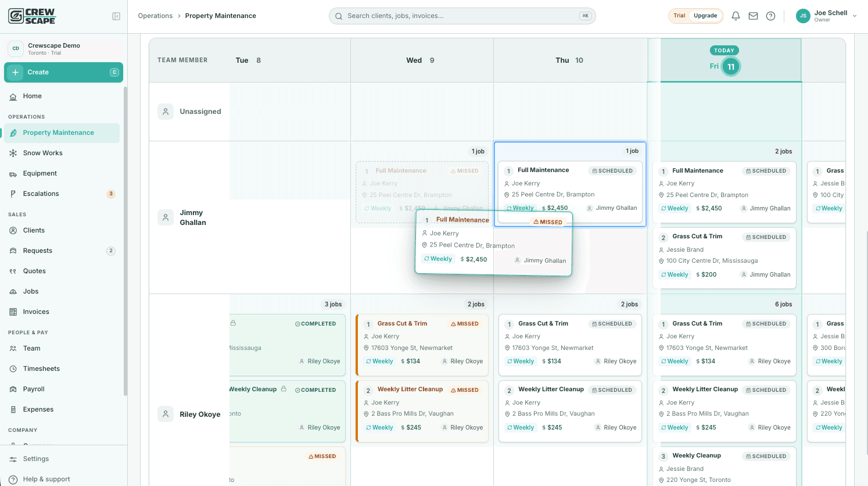Viewport: 868px width, 486px height.
Task: Click the Clients sidebar icon
Action: pos(13,230)
